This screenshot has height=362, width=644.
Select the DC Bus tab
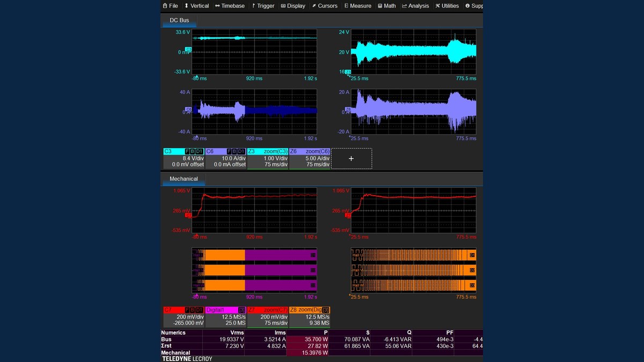(x=179, y=20)
